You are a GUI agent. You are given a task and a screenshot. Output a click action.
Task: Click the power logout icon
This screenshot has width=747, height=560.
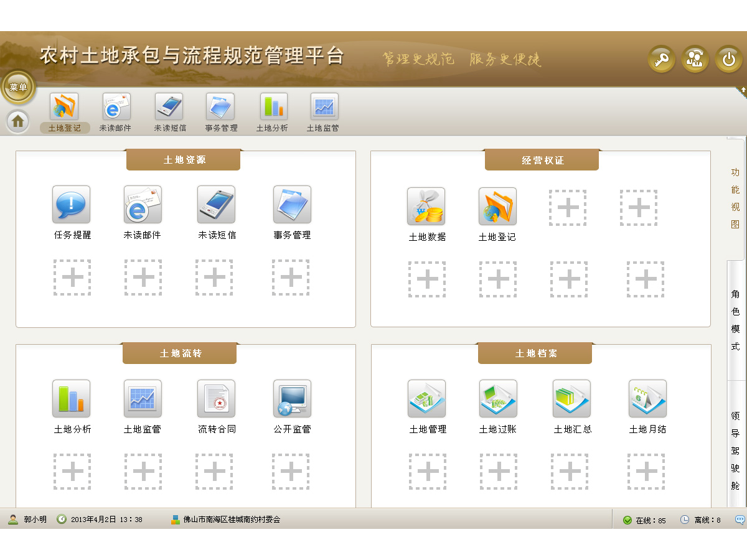728,59
